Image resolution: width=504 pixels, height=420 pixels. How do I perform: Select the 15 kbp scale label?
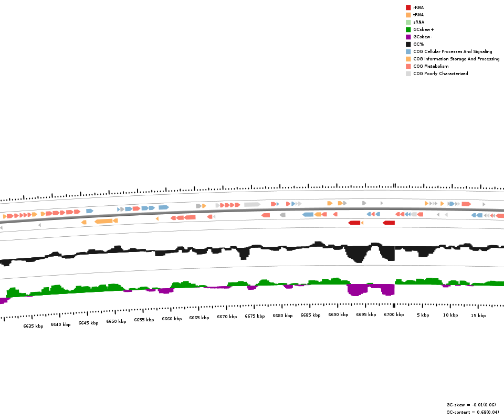[478, 316]
